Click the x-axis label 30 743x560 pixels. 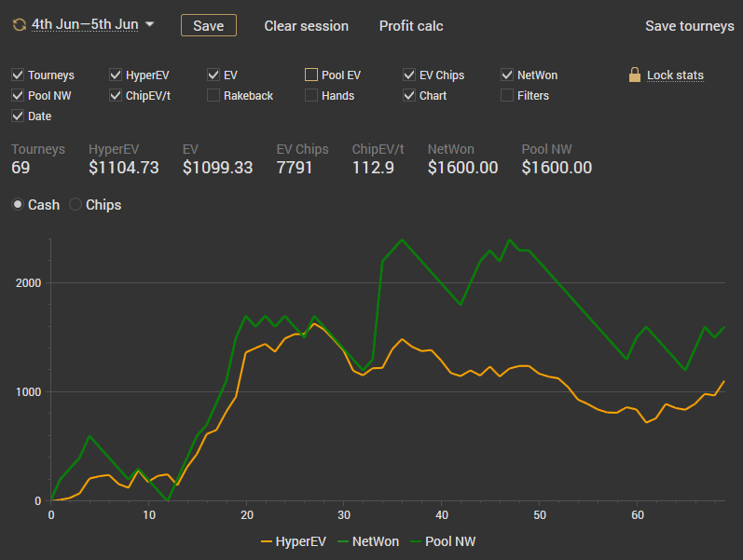(344, 515)
